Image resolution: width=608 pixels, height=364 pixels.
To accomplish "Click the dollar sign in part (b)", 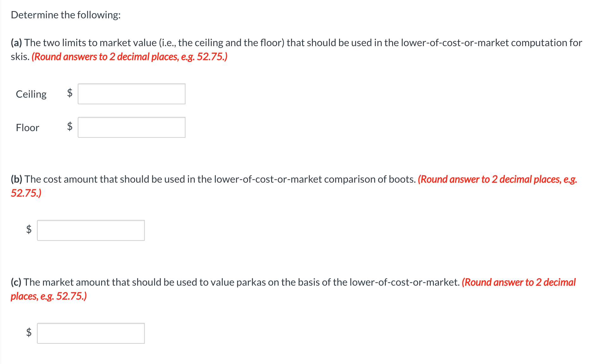I will coord(29,230).
